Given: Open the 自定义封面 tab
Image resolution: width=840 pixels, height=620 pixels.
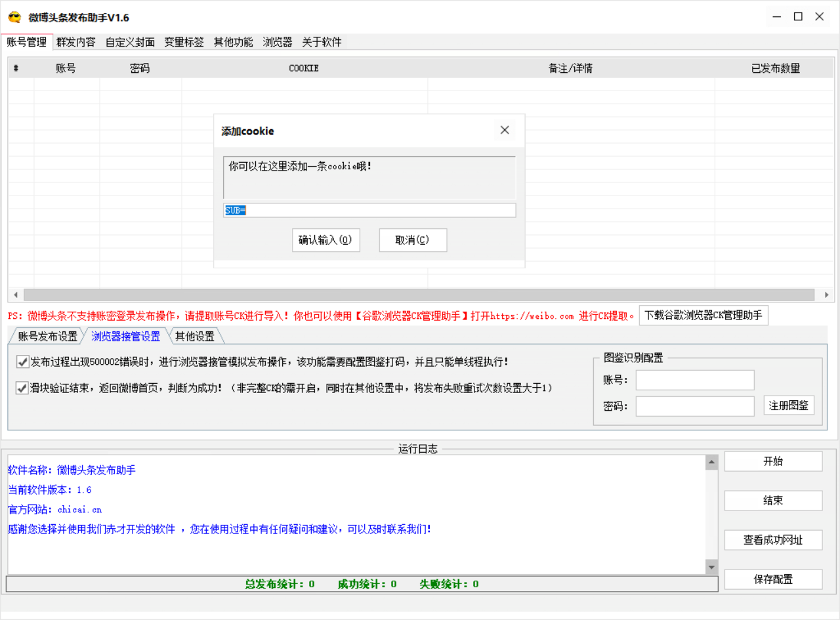Looking at the screenshot, I should coord(130,42).
